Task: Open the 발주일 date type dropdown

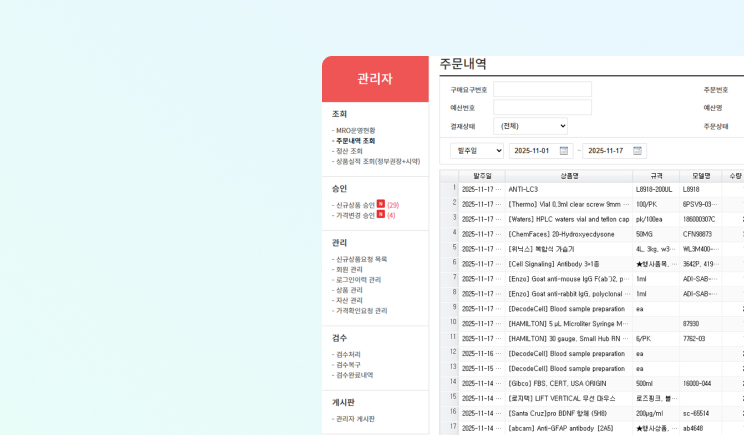Action: tap(477, 151)
